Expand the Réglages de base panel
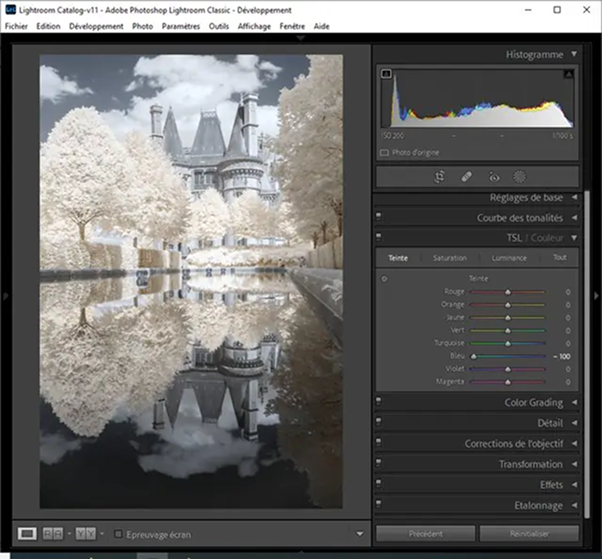602x559 pixels. pyautogui.click(x=575, y=197)
